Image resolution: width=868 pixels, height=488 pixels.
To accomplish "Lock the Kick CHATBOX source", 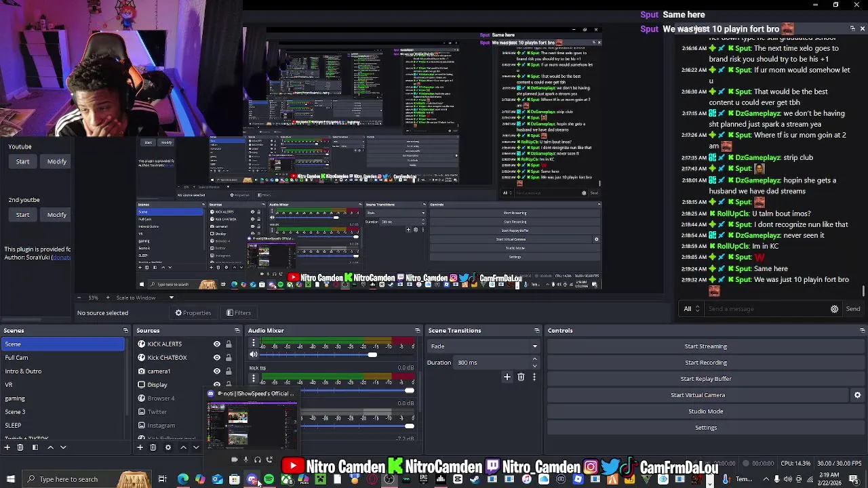I will pyautogui.click(x=229, y=358).
